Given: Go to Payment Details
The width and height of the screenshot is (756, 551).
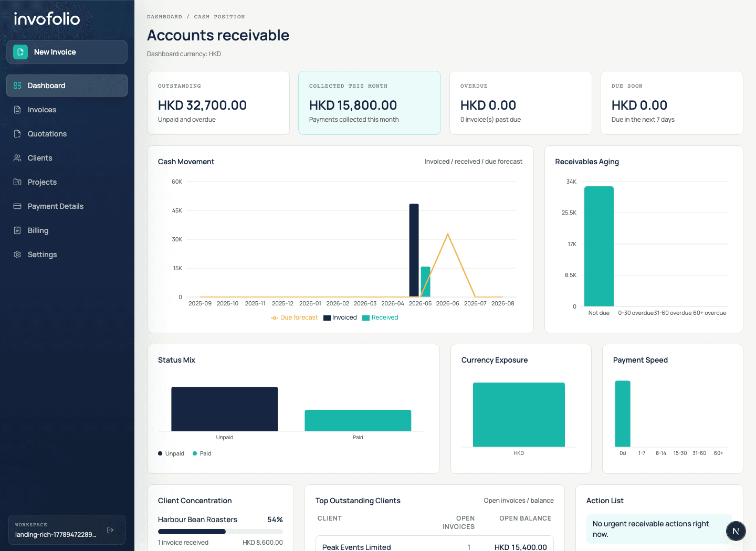Looking at the screenshot, I should pyautogui.click(x=67, y=206).
